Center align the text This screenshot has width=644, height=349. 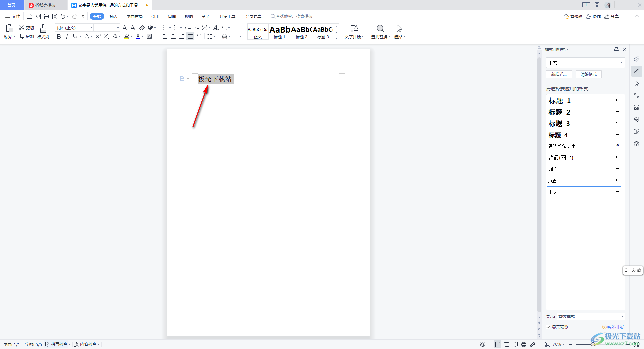173,36
